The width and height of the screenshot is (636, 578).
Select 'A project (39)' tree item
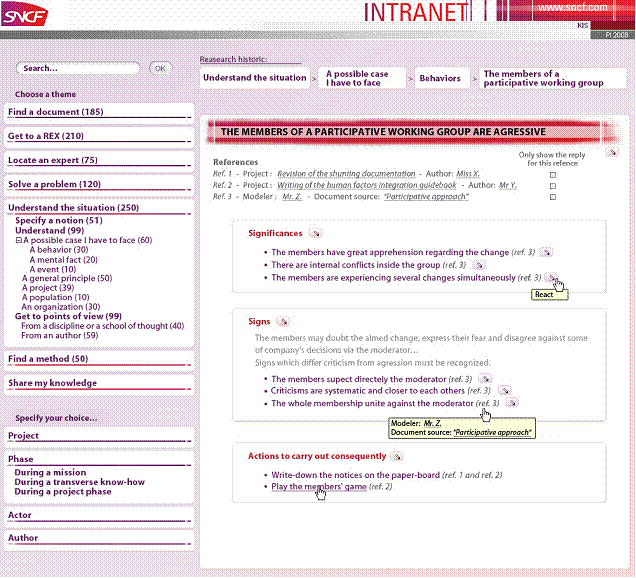point(48,288)
